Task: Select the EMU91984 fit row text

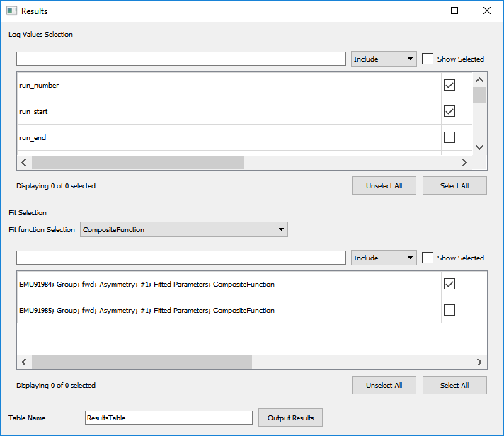Action: [147, 284]
